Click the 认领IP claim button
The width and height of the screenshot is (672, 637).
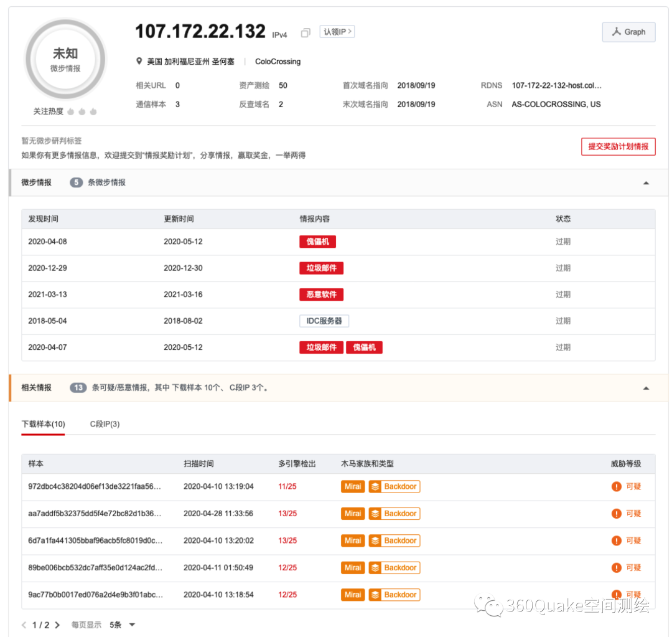337,32
